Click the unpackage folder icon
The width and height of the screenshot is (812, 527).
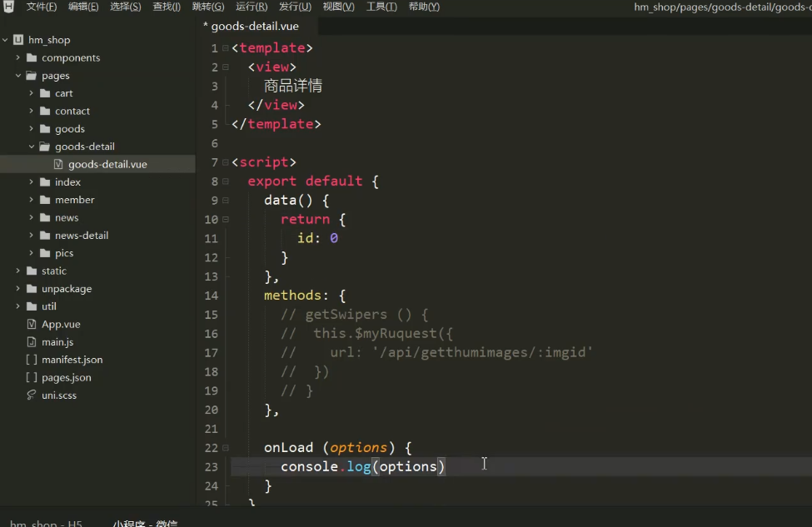[32, 288]
